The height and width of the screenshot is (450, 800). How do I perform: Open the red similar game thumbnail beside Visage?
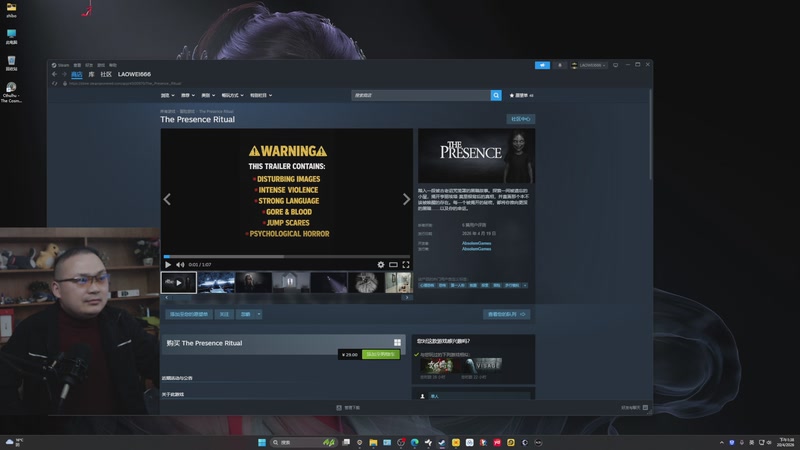coord(440,365)
